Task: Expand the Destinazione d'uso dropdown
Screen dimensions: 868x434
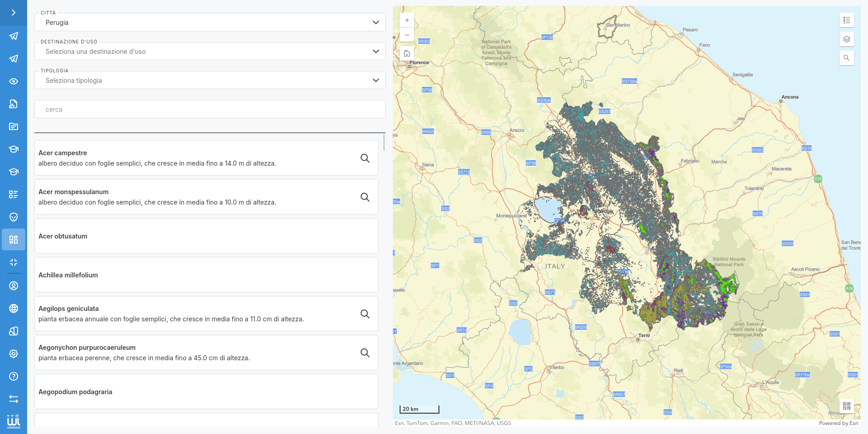Action: point(210,52)
